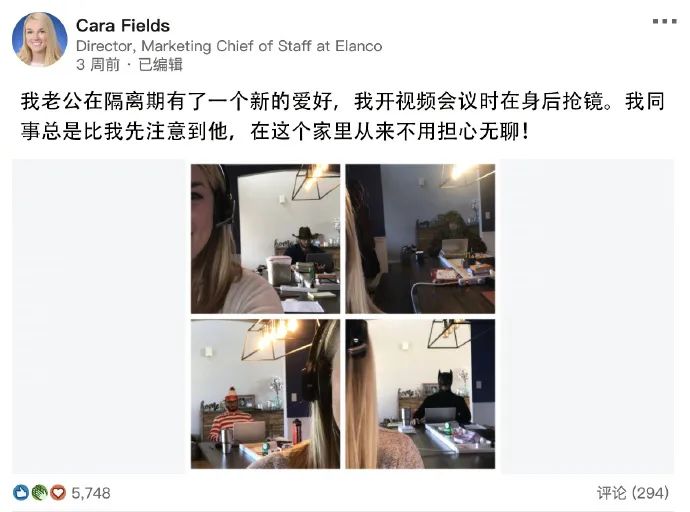Open the 评论 (294) comments link
The image size is (690, 512).
[x=633, y=493]
